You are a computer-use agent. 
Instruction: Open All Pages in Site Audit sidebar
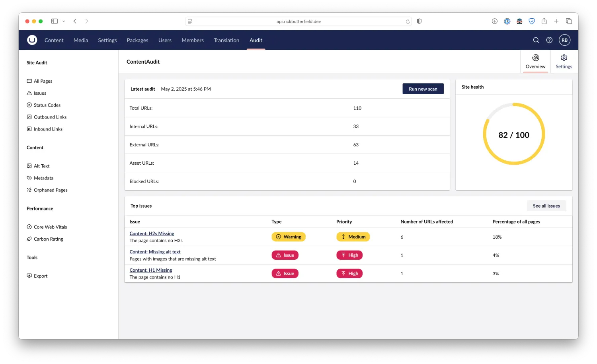pyautogui.click(x=43, y=81)
